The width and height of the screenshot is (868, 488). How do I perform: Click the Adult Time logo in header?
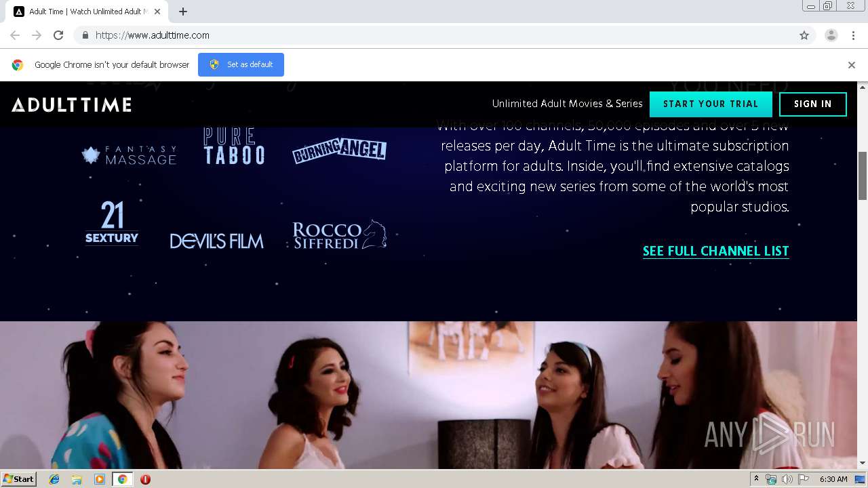[x=71, y=104]
